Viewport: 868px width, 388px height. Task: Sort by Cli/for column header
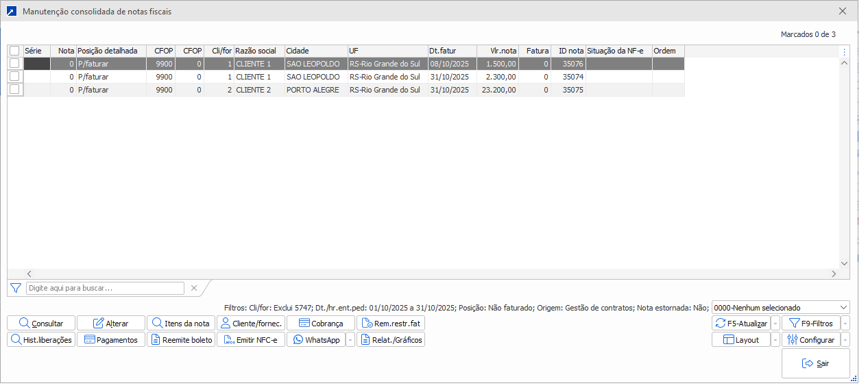[x=219, y=51]
